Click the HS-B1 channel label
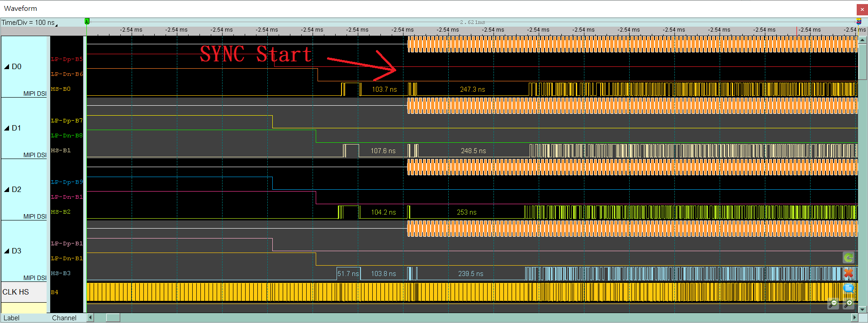This screenshot has width=868, height=323. click(61, 150)
